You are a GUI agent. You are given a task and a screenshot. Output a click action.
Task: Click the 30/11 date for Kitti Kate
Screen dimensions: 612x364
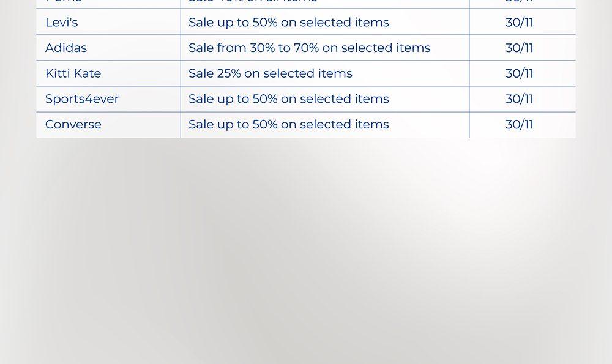tap(519, 74)
